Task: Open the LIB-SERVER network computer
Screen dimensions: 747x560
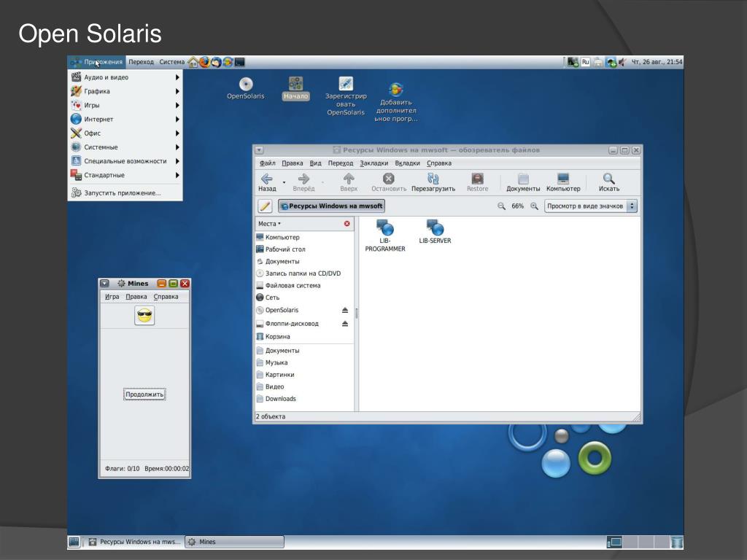Action: click(435, 231)
